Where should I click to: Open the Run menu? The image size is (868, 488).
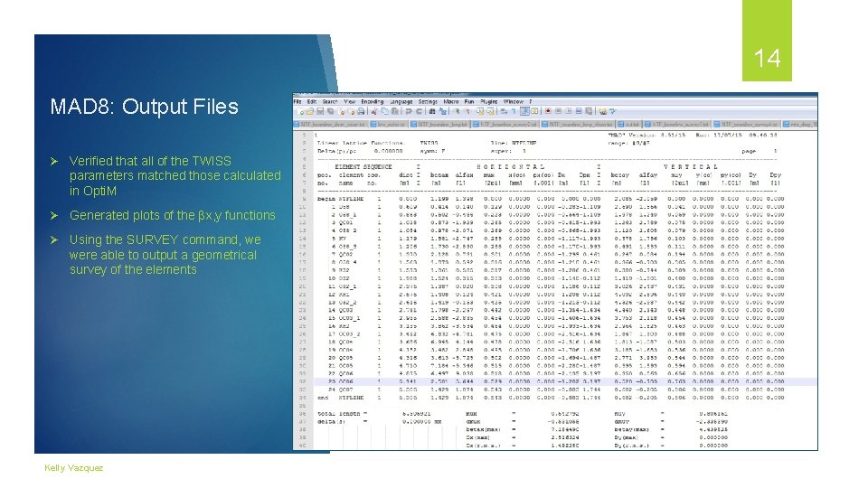click(x=469, y=102)
